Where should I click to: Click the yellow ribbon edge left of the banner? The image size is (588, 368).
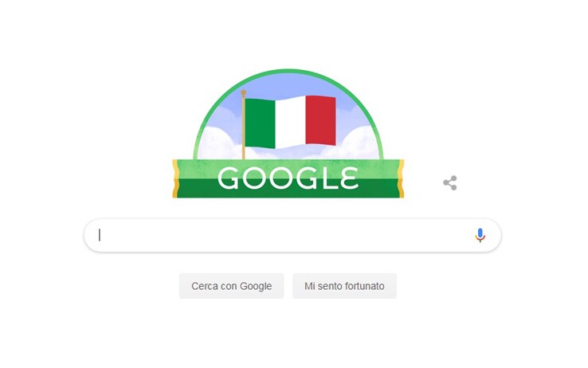click(175, 178)
